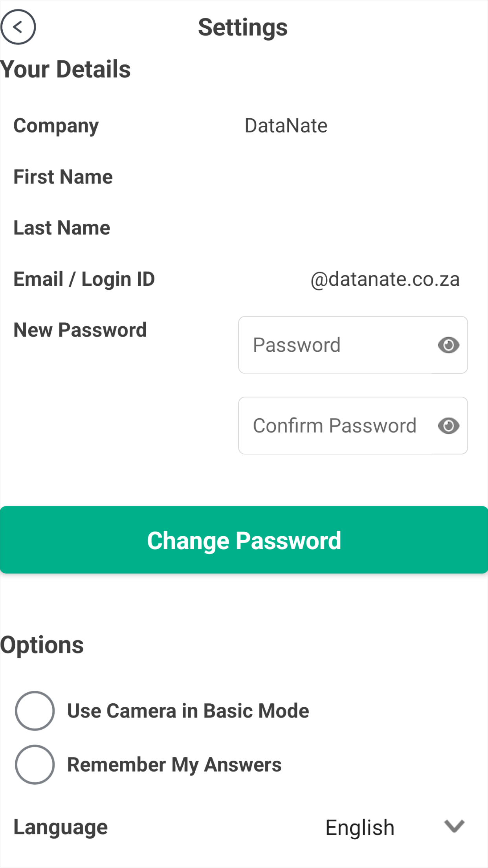
Task: Click the Settings page title
Action: 243,28
